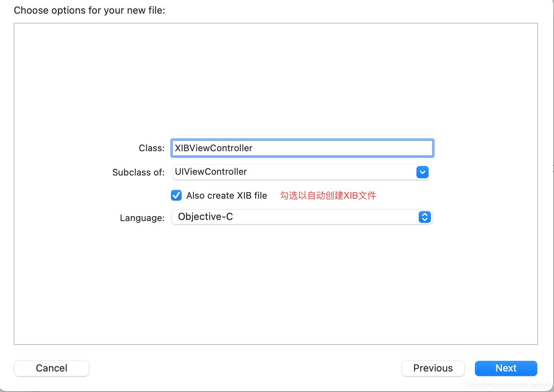The image size is (554, 392).
Task: Click inside the Class name text field
Action: 302,148
